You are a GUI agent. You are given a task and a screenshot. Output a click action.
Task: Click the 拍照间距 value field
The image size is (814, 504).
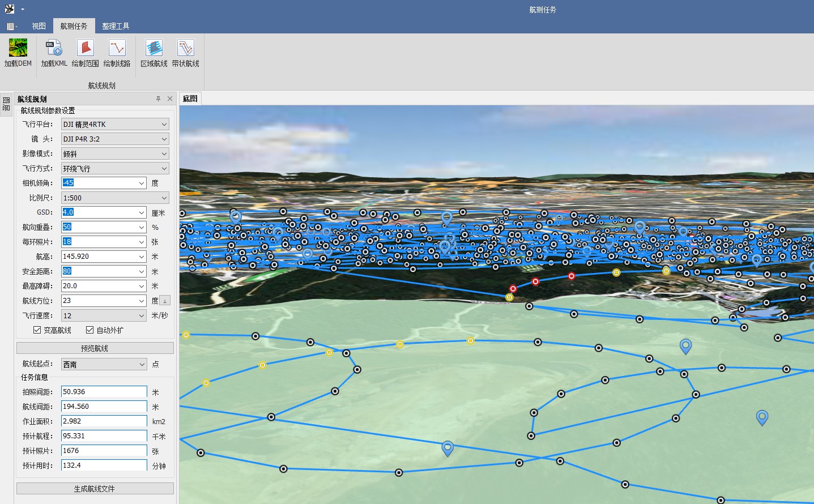104,392
